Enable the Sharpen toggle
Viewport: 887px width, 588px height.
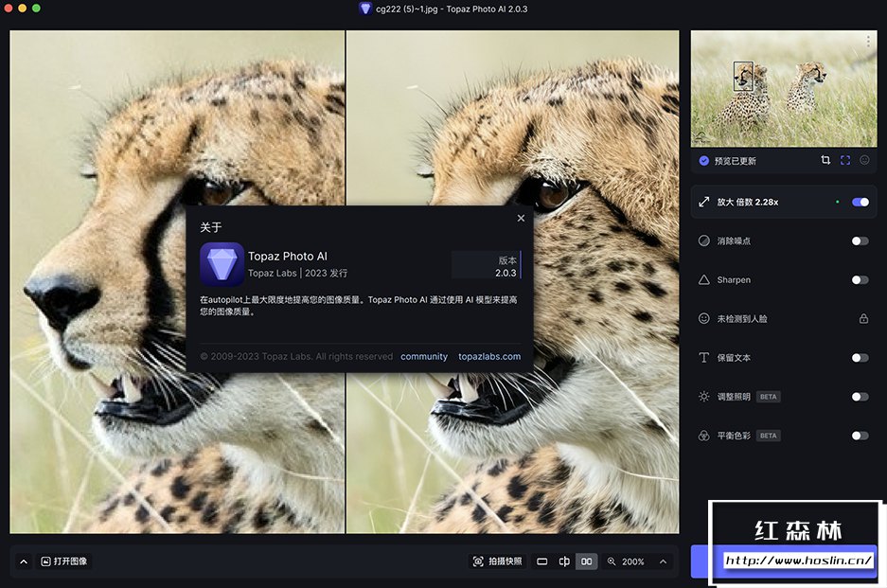[860, 280]
